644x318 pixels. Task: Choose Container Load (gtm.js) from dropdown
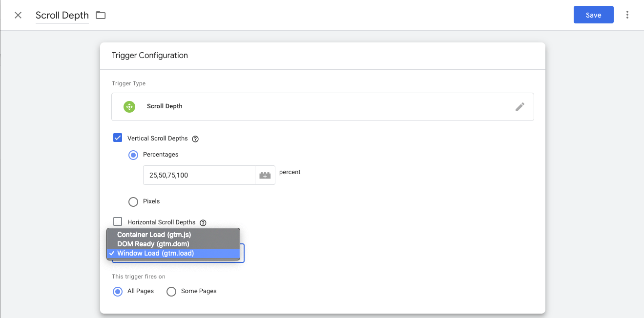click(153, 235)
